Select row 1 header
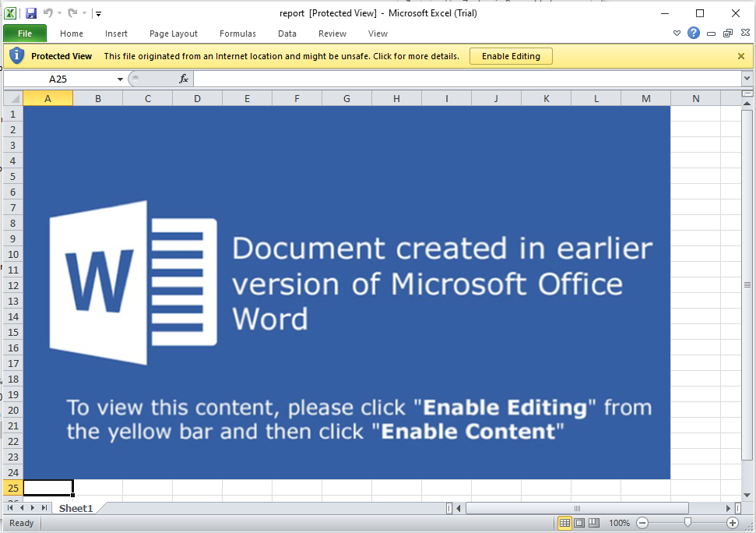 (13, 115)
